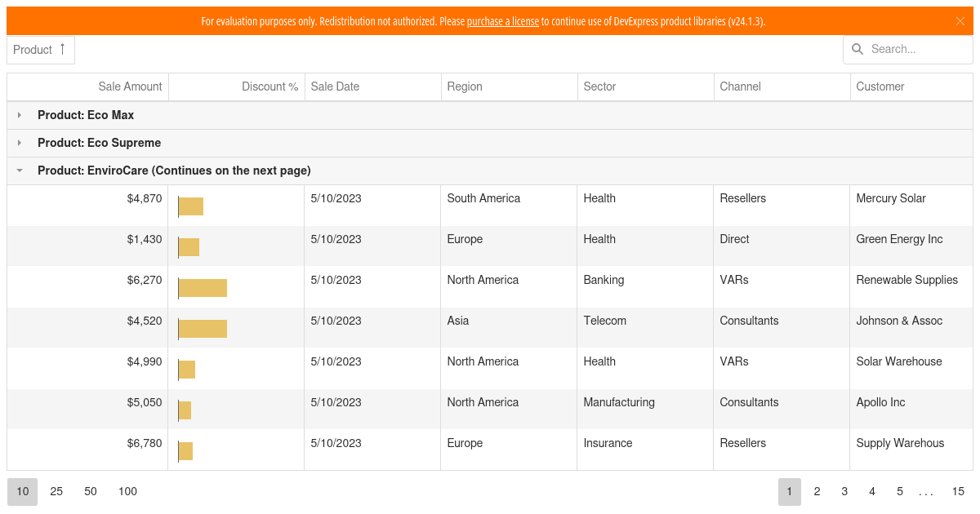
Task: Click the Product group panel sort arrow
Action: point(63,49)
